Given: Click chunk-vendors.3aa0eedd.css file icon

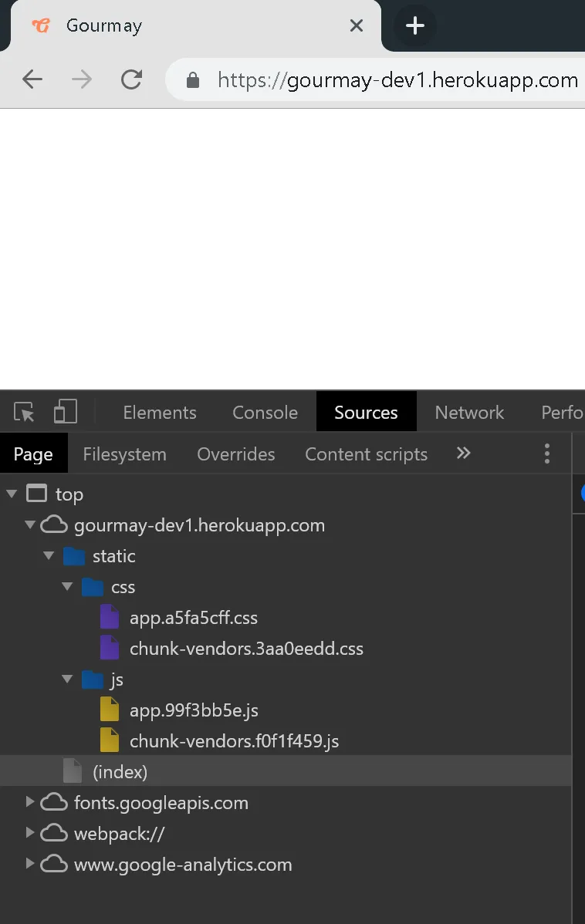Looking at the screenshot, I should click(110, 648).
